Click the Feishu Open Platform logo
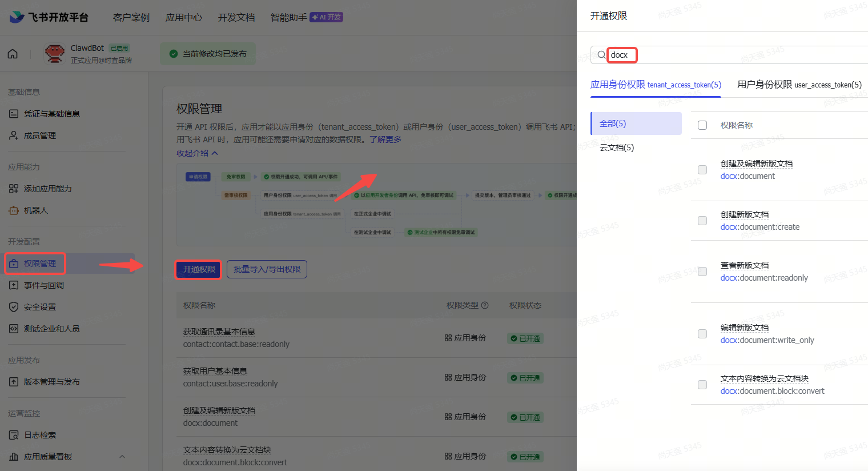 coord(49,17)
